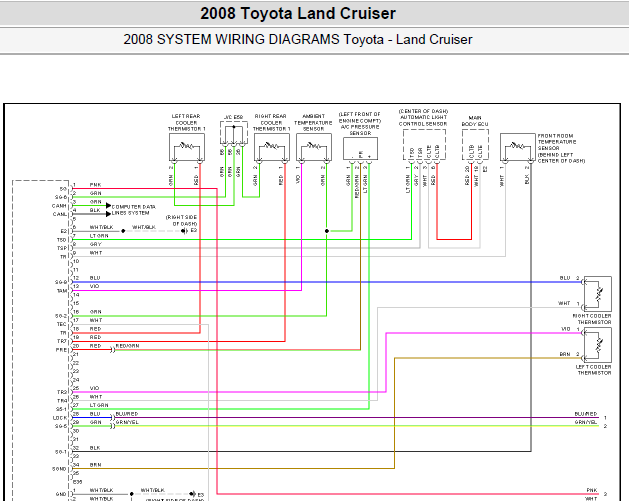Viewport: 629px width, 501px height.
Task: Click the "(BEHIND LEFT CENTER OF DASH)" note
Action: pyautogui.click(x=561, y=158)
